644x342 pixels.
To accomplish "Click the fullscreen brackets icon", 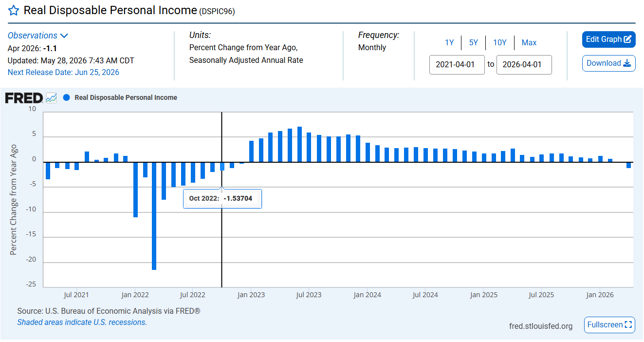I will click(628, 325).
